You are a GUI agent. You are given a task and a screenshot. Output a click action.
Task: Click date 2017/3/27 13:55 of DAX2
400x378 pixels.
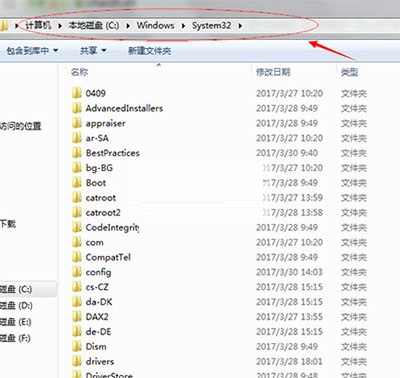[289, 317]
